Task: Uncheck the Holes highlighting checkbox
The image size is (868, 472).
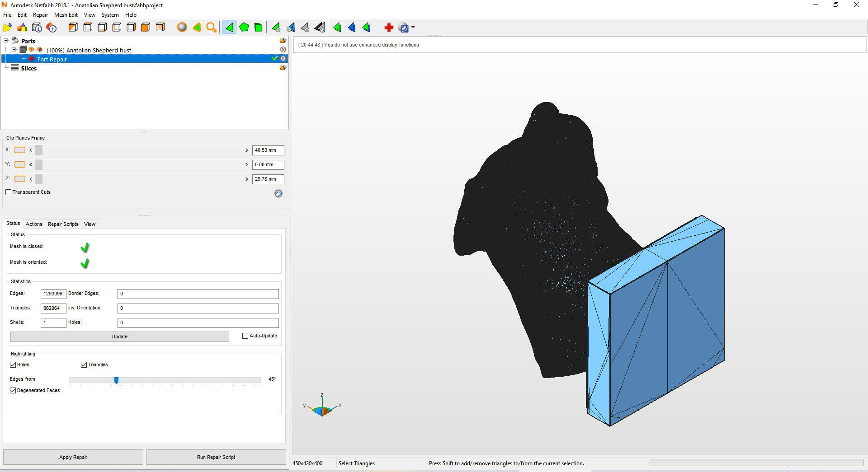Action: pyautogui.click(x=13, y=365)
